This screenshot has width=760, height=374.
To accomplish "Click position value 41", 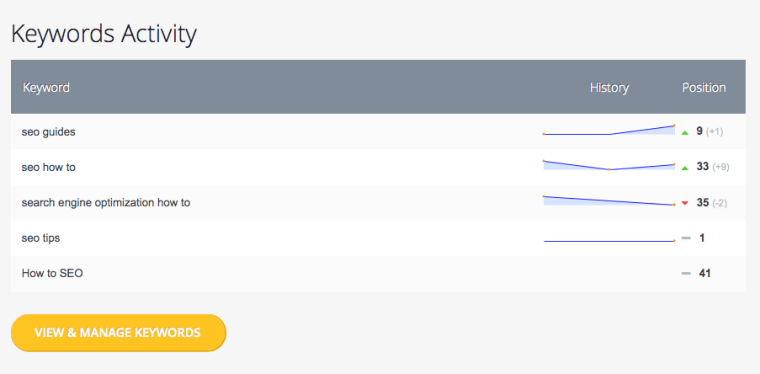I will tap(704, 274).
